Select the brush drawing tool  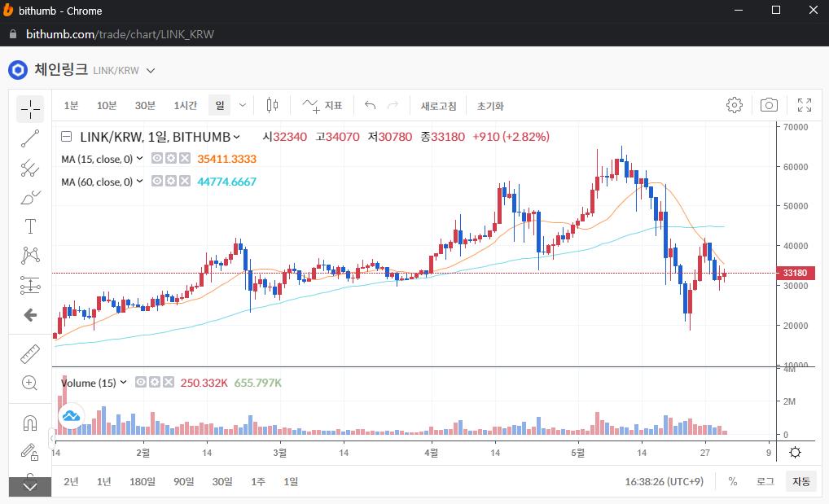[x=30, y=197]
